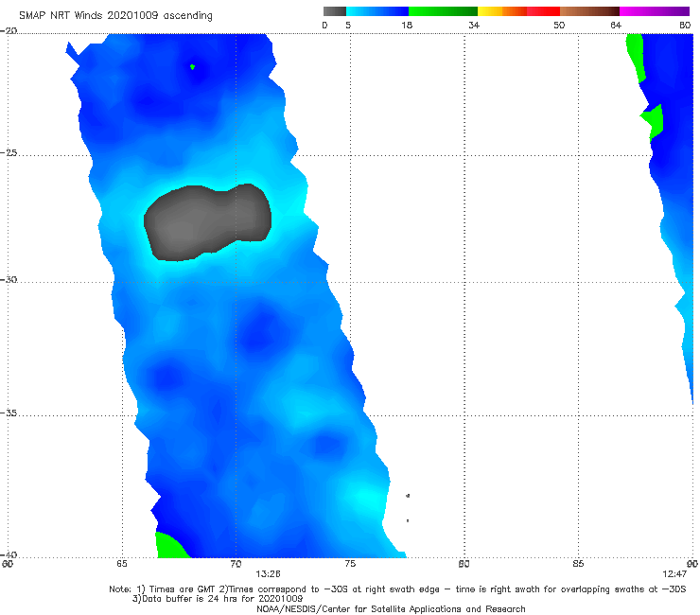Click the longitude label '65'
This screenshot has height=615, width=700.
(x=122, y=563)
